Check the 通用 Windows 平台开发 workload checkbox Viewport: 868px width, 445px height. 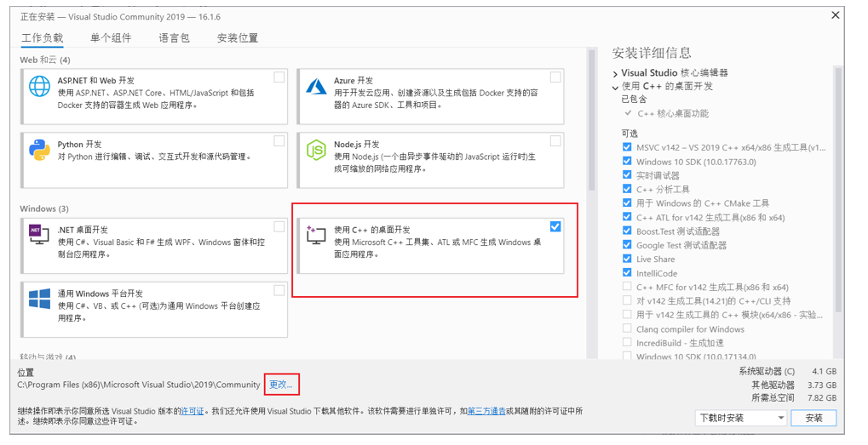pos(279,290)
